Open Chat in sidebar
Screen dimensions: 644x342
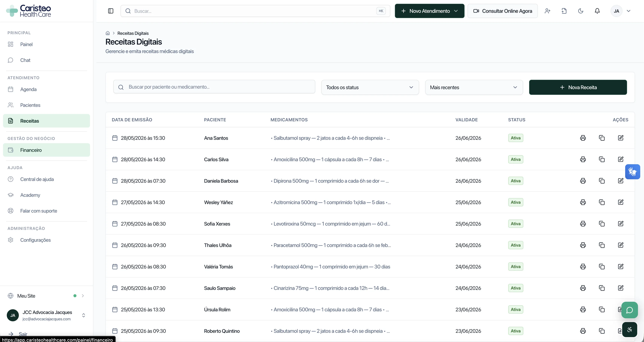[x=47, y=60]
